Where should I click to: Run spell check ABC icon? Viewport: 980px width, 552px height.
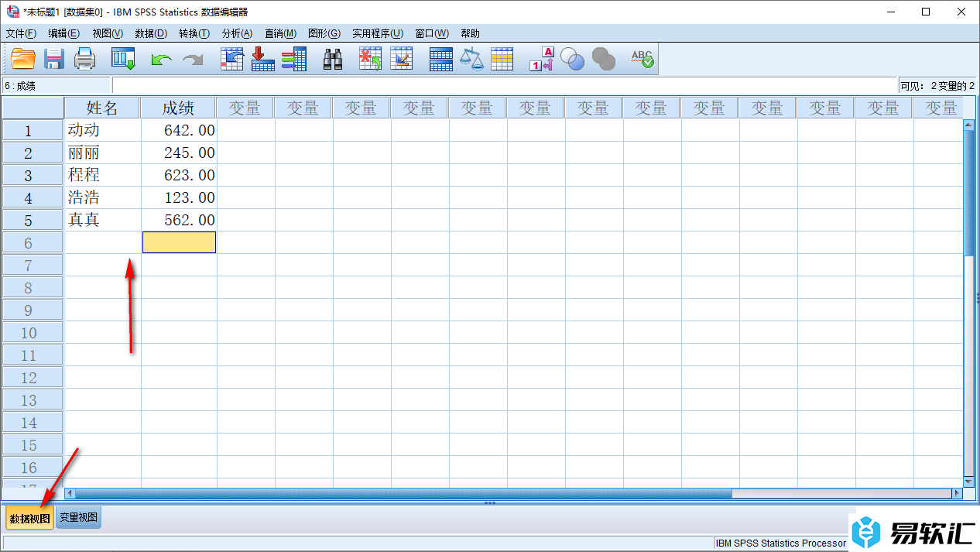642,59
